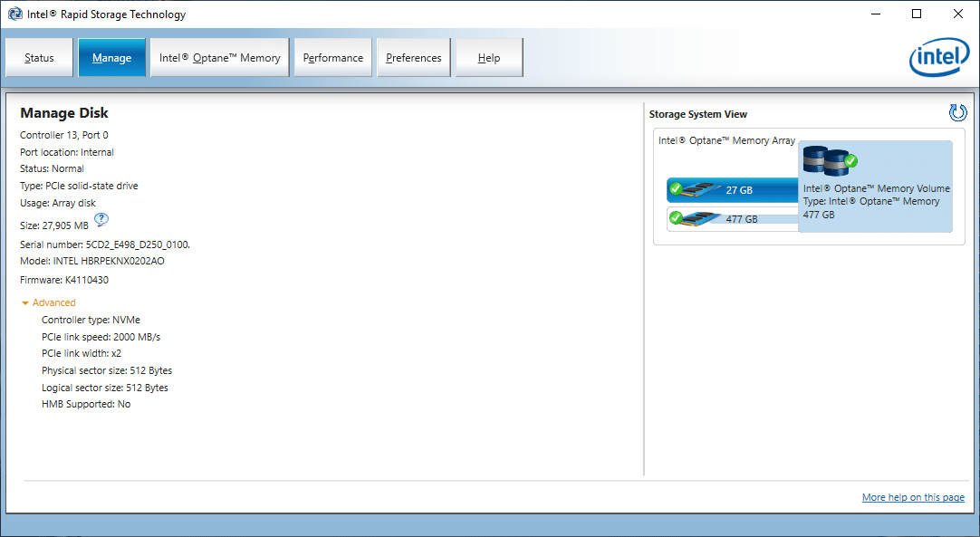Click the Controller 13, Port 0 text
The height and width of the screenshot is (537, 980).
tap(64, 134)
